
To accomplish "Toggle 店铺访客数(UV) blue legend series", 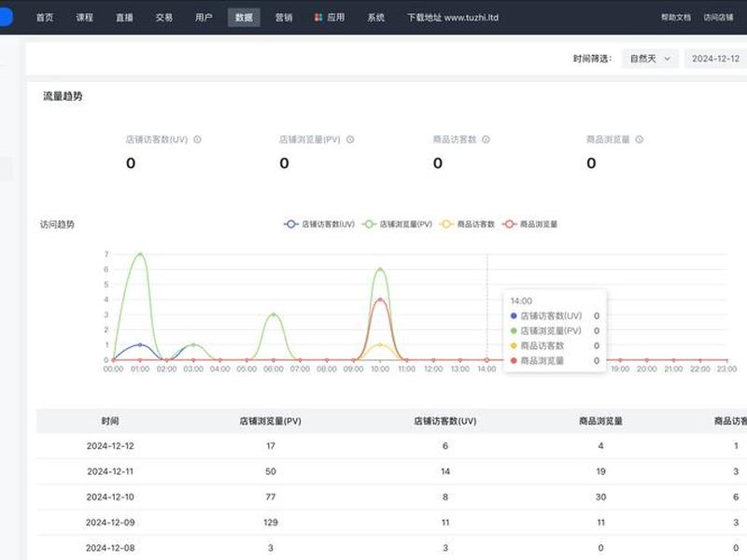I will [319, 224].
